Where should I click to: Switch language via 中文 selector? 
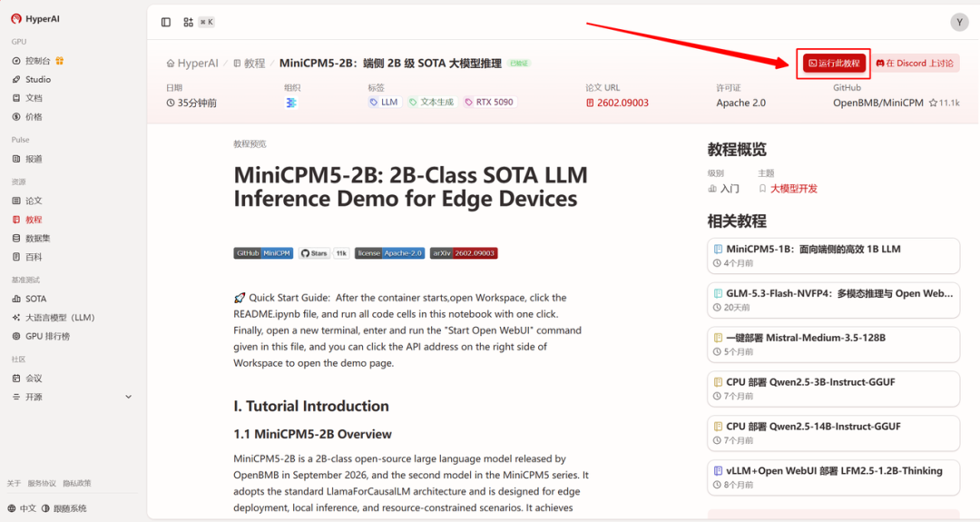pos(22,508)
